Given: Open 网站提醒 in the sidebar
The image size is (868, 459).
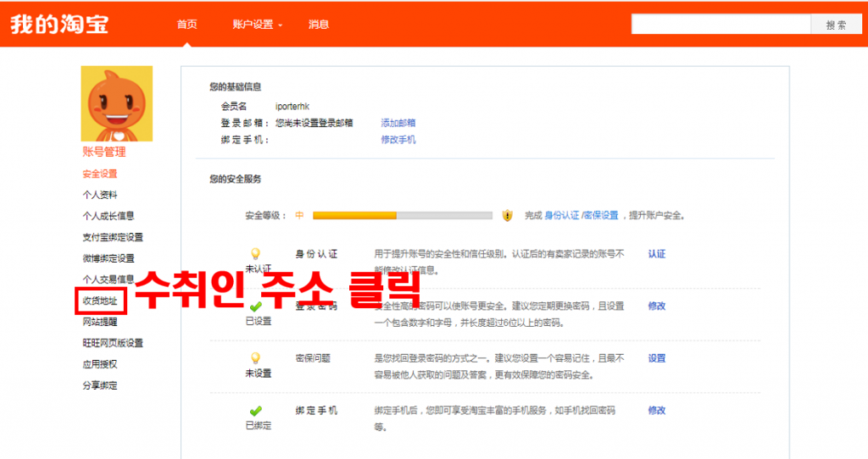Looking at the screenshot, I should (x=100, y=322).
